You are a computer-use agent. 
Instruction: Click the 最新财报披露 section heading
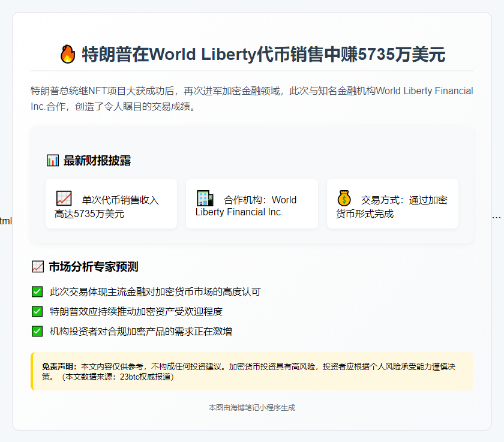[97, 160]
